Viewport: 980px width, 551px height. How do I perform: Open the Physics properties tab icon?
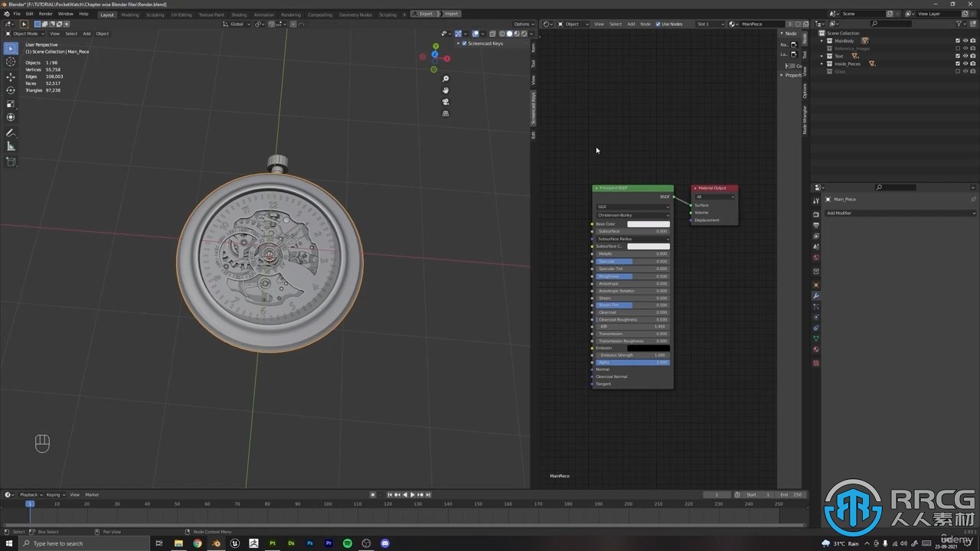click(x=816, y=318)
